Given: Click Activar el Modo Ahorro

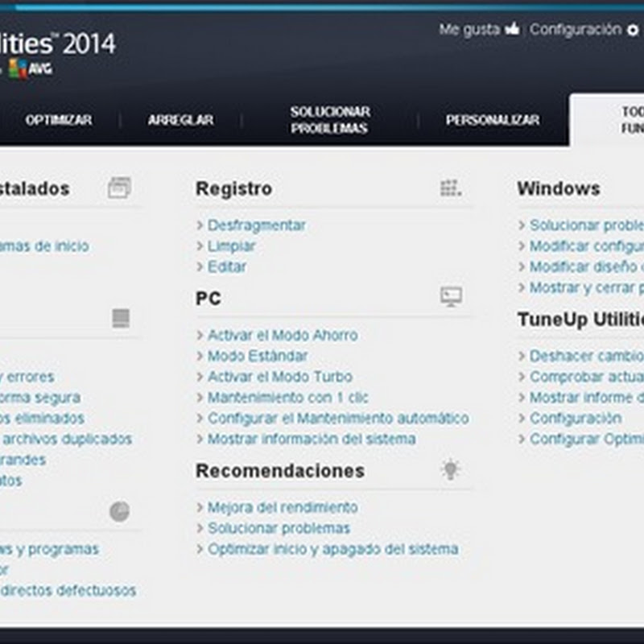Looking at the screenshot, I should (283, 335).
